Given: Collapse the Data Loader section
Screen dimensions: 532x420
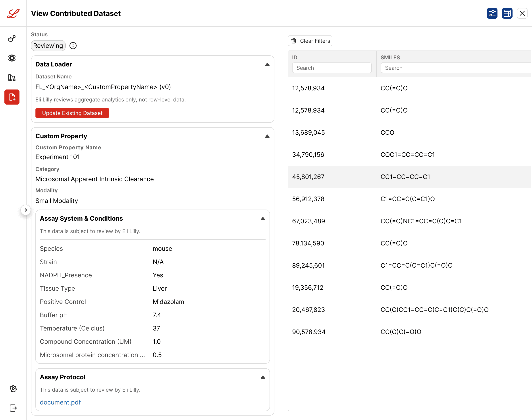Looking at the screenshot, I should point(267,64).
